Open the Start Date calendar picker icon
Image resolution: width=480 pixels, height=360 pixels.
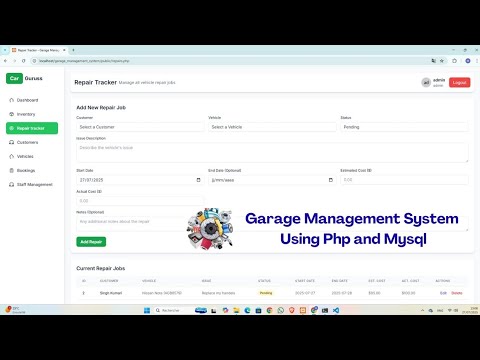[198, 180]
